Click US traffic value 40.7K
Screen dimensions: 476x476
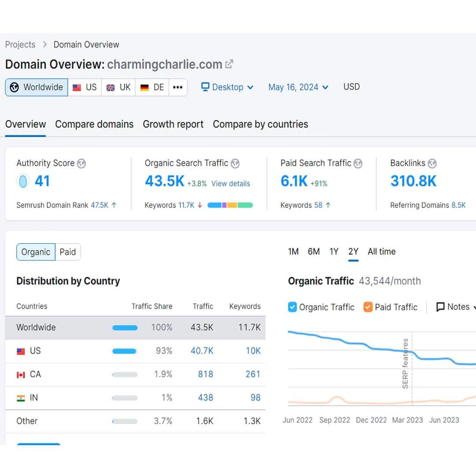[202, 351]
